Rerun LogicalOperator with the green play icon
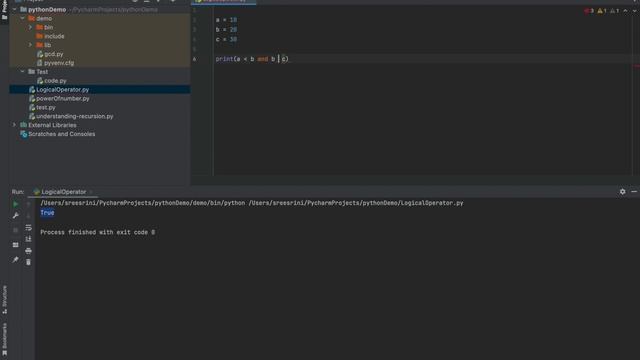The image size is (640, 360). [x=16, y=204]
